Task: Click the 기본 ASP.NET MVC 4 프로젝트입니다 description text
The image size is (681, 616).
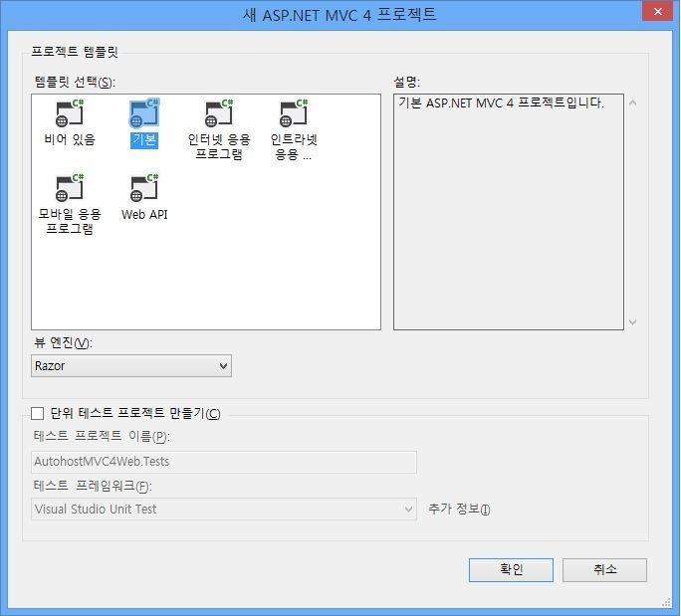Action: pos(501,103)
